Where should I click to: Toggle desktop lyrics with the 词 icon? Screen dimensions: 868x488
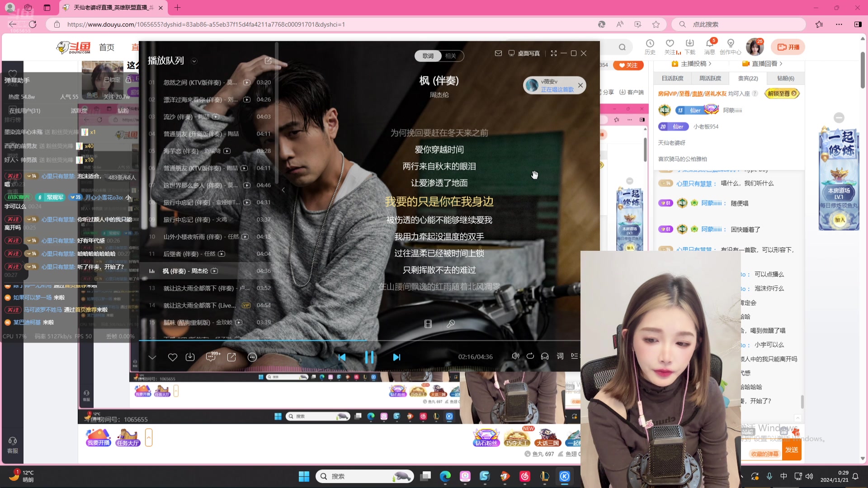point(560,356)
